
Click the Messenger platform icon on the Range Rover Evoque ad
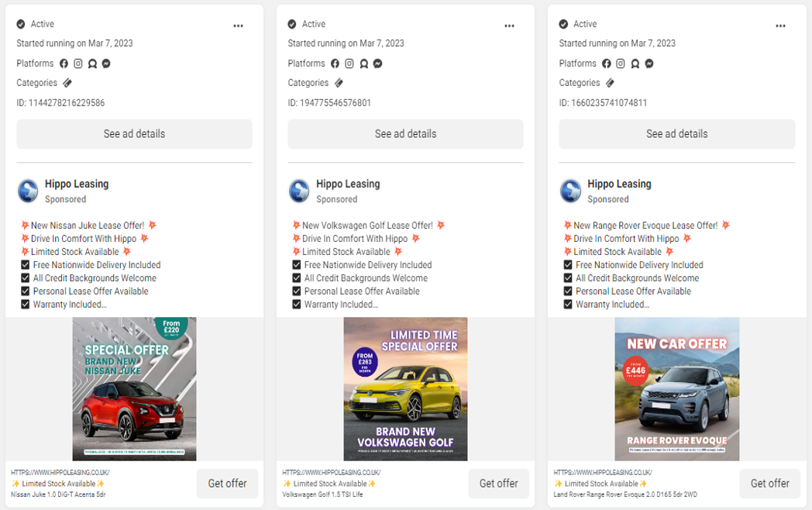(x=649, y=64)
